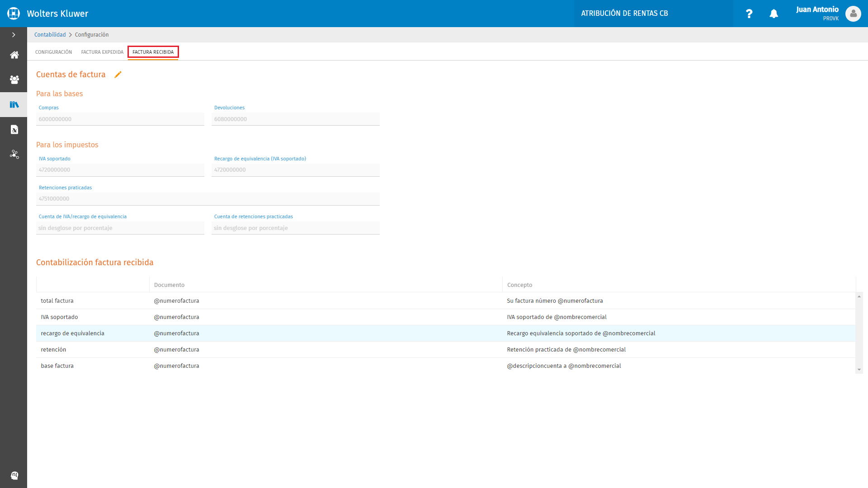Viewport: 868px width, 488px height.
Task: Click the Retenciones praticadas field
Action: click(208, 199)
